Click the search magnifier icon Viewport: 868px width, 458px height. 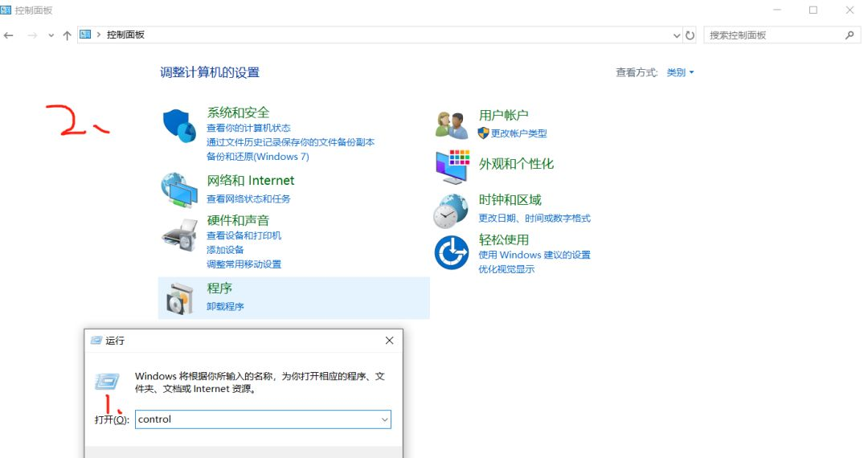coord(850,35)
